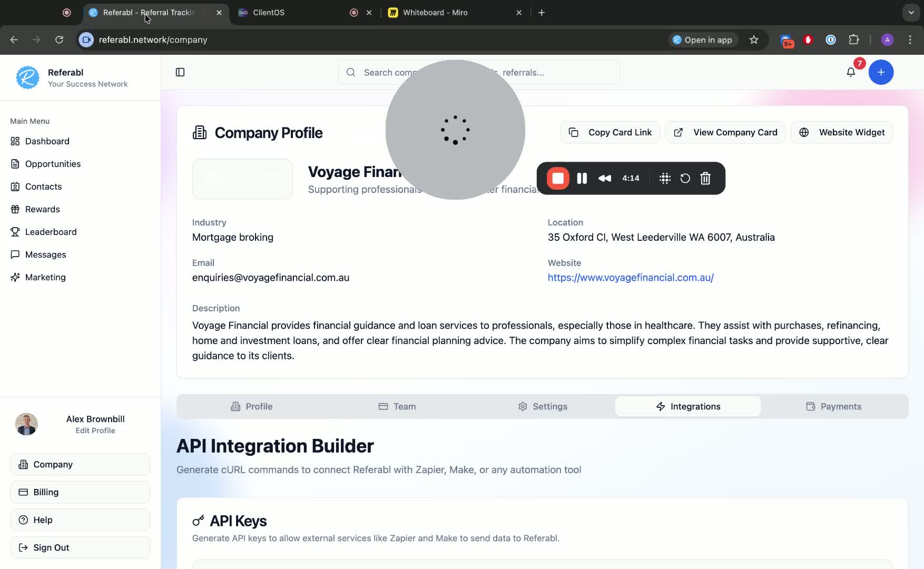924x569 pixels.
Task: Open the notifications bell
Action: (x=851, y=72)
